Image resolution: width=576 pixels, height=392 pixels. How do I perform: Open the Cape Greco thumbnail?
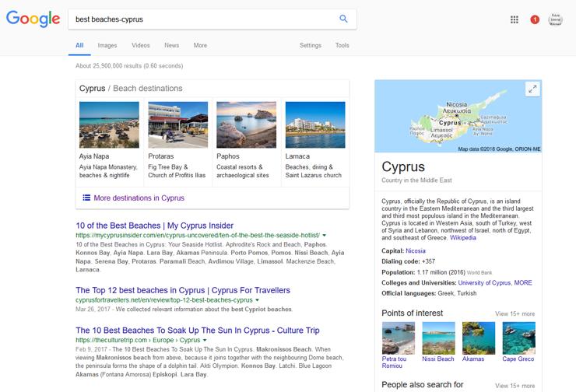(x=518, y=338)
